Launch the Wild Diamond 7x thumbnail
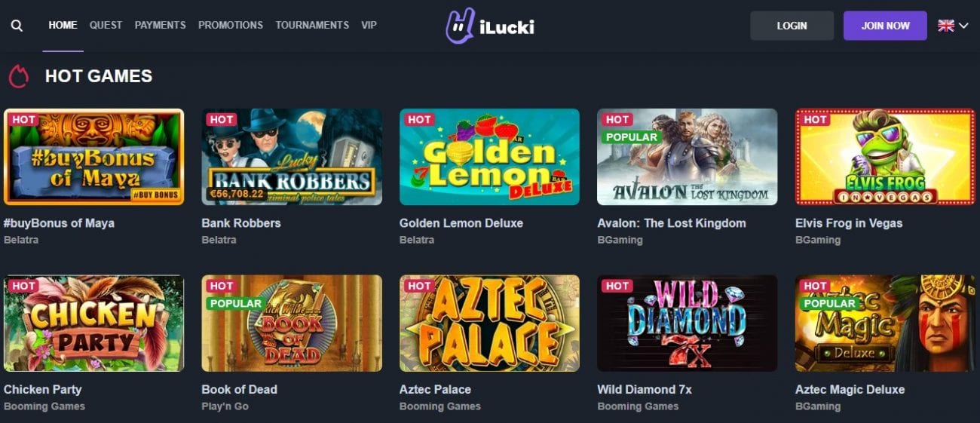 tap(687, 323)
